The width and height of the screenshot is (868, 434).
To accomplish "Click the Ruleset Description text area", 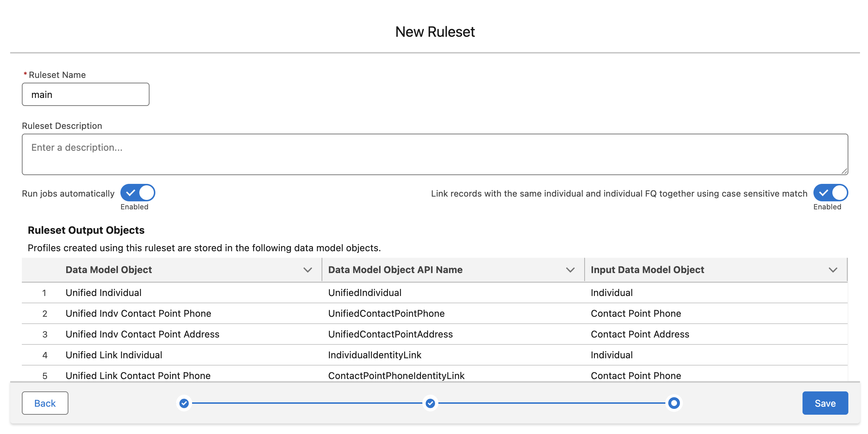I will click(x=435, y=154).
